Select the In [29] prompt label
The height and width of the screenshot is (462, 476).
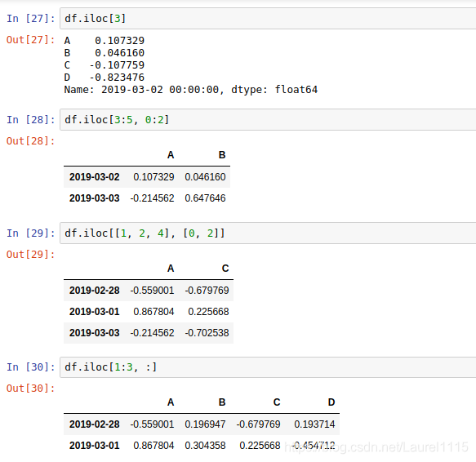[x=31, y=233]
